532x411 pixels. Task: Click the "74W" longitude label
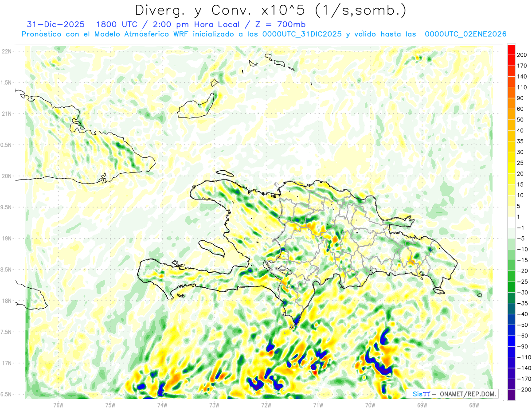[162, 405]
